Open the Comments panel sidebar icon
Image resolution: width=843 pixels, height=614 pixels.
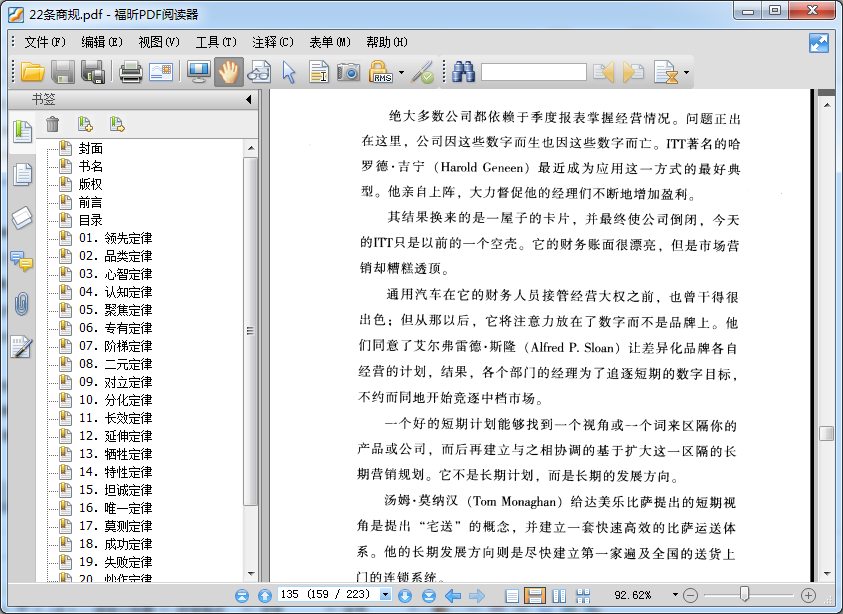click(22, 261)
